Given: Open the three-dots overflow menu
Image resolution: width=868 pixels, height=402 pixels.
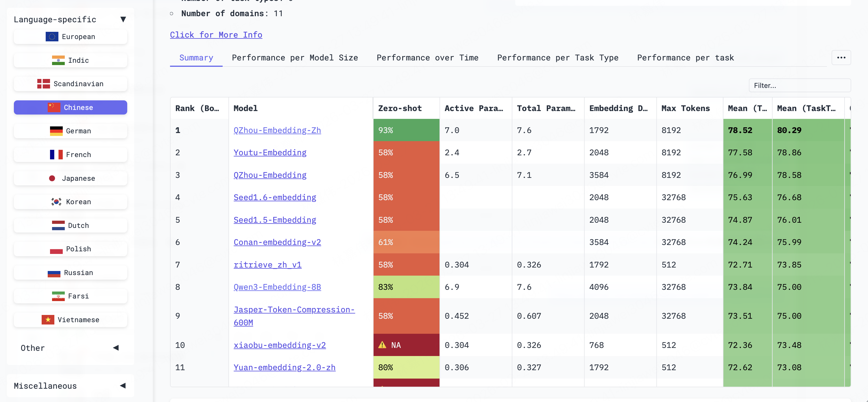Looking at the screenshot, I should [x=841, y=58].
